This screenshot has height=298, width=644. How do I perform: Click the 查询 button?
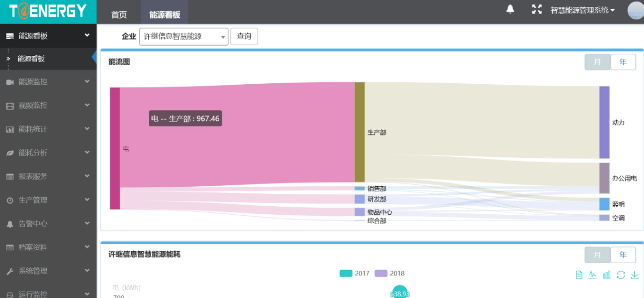click(244, 37)
